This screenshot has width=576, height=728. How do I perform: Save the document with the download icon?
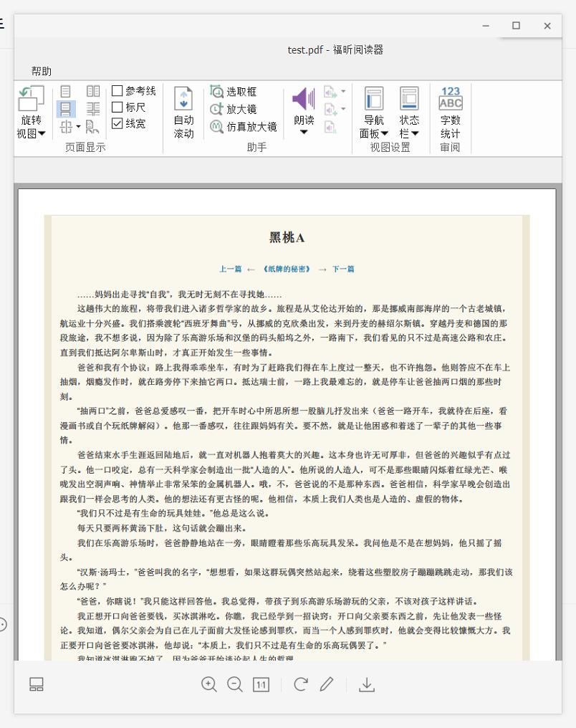point(367,684)
